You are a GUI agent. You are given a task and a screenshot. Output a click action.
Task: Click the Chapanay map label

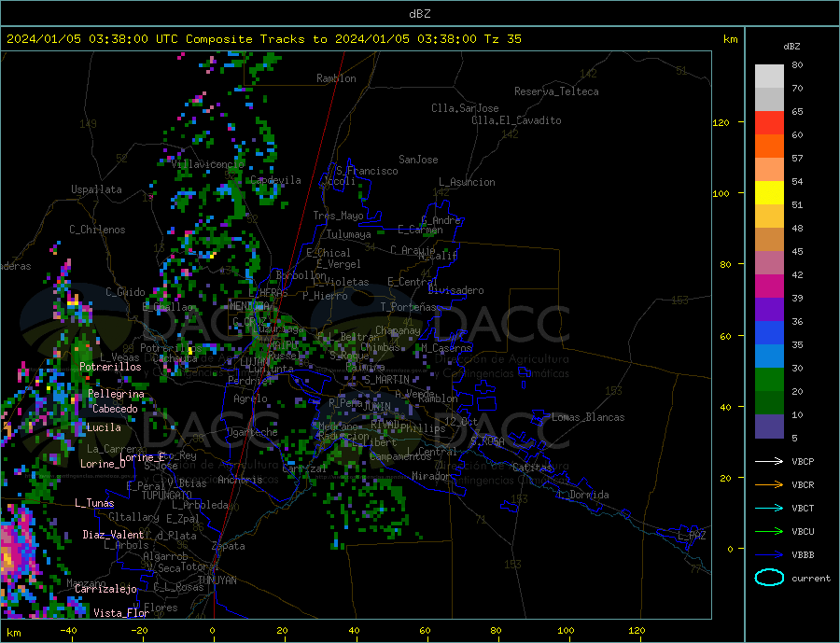click(x=398, y=330)
